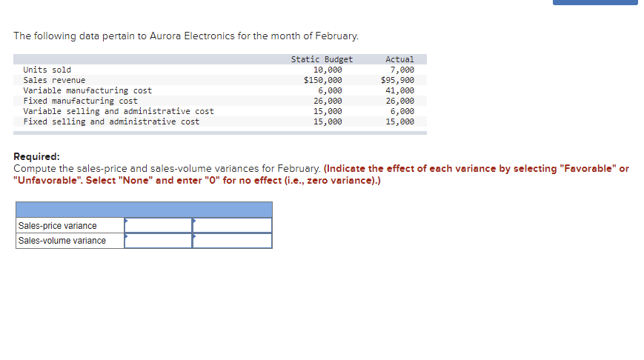Open the Sales-price variance effect dropdown
This screenshot has width=644, height=360.
[232, 225]
